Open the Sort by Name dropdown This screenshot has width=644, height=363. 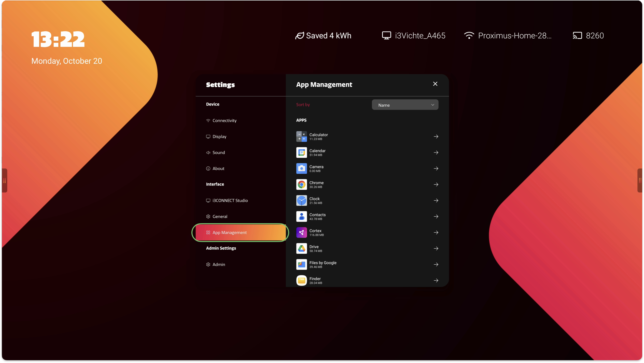click(405, 105)
